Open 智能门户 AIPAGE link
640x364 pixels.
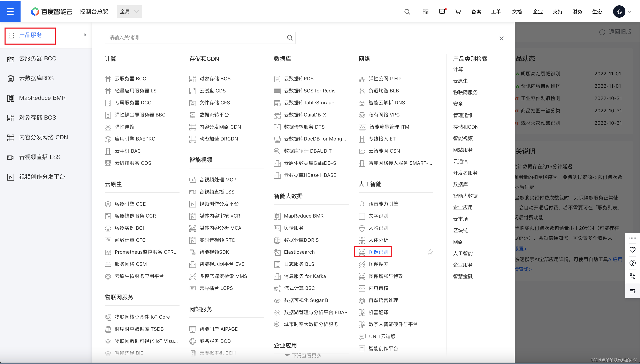coord(218,329)
